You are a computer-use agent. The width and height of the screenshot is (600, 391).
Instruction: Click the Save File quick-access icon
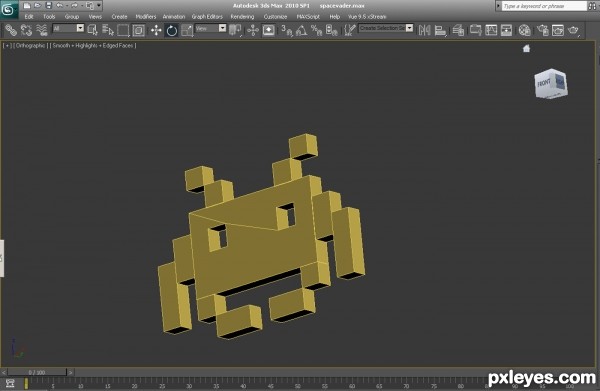(x=49, y=6)
